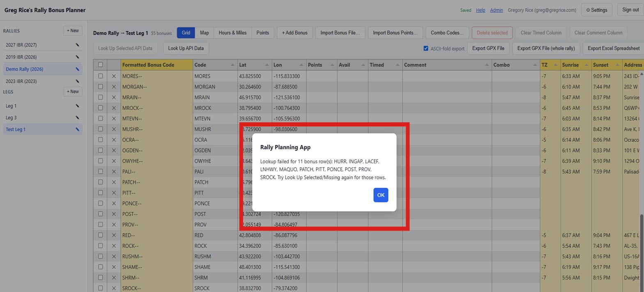
Task: Delete the PONCE row with its X icon
Action: (114, 204)
